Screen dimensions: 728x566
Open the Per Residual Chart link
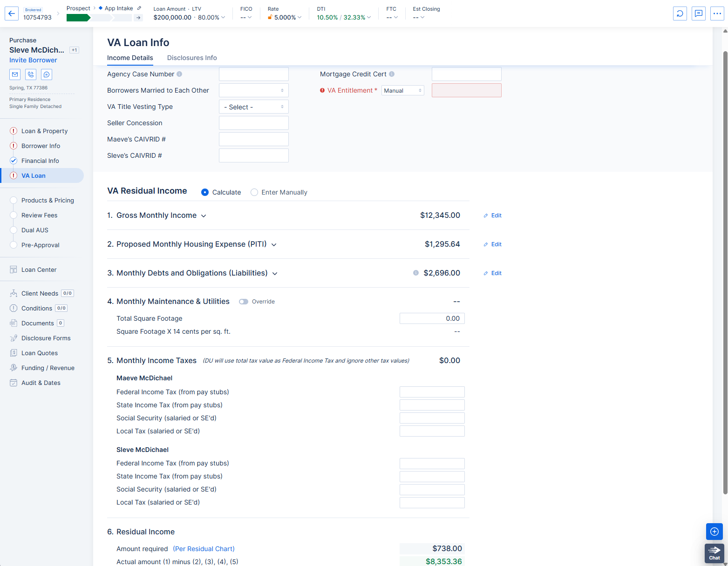(x=204, y=549)
